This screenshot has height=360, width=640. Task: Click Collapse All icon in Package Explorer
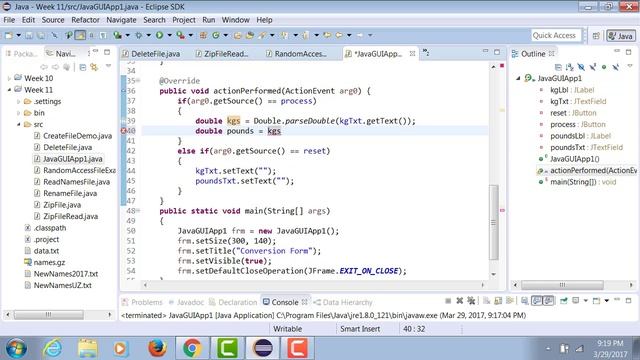pyautogui.click(x=83, y=67)
